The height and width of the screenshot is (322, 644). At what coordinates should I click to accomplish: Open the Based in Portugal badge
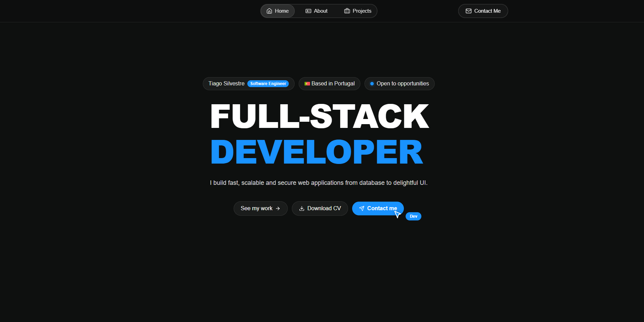click(329, 83)
